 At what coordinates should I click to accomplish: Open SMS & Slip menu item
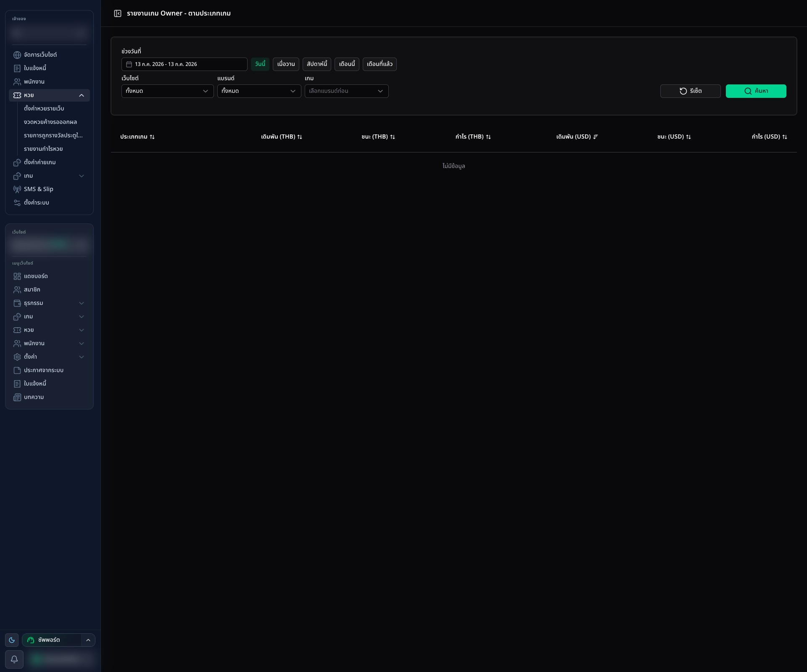[49, 189]
